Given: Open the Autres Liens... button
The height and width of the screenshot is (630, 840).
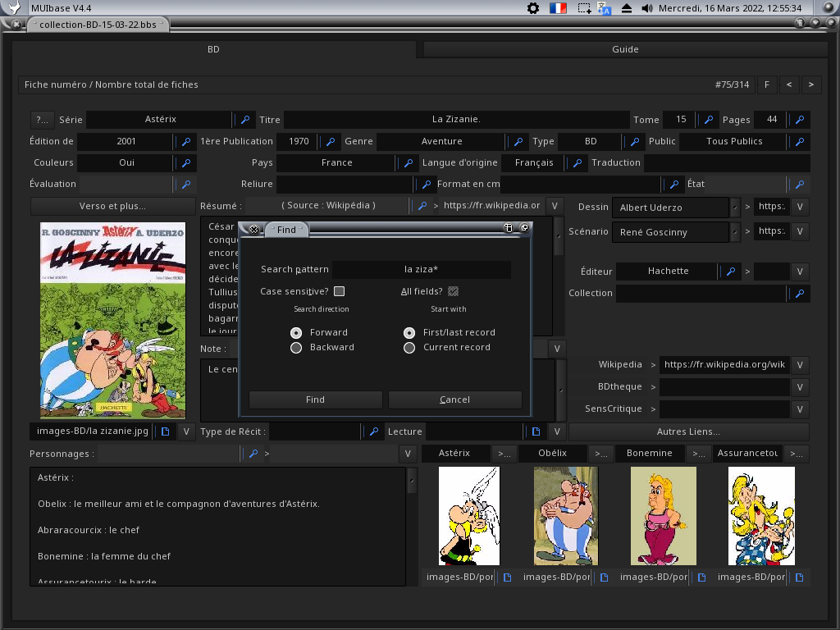Looking at the screenshot, I should (688, 431).
